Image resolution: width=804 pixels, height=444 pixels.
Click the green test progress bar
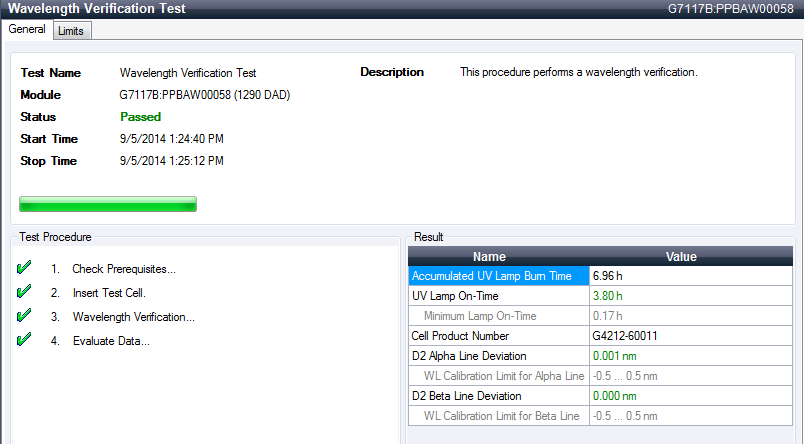(x=108, y=204)
